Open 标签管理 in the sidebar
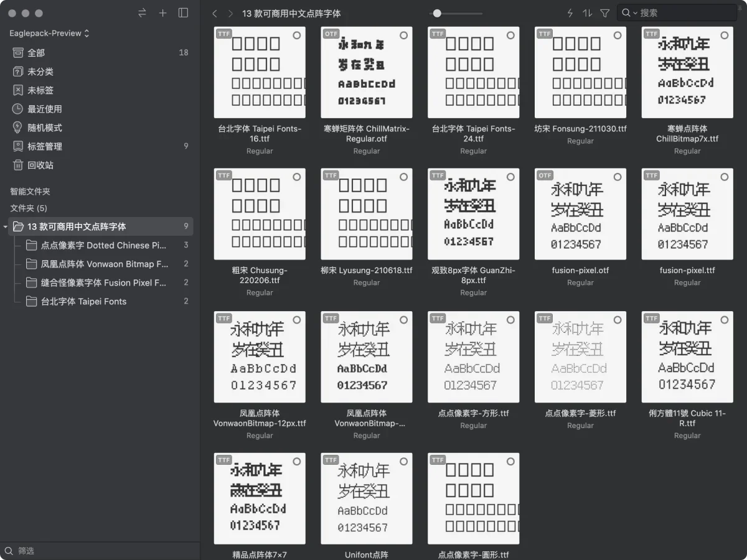The height and width of the screenshot is (560, 747). [x=45, y=146]
